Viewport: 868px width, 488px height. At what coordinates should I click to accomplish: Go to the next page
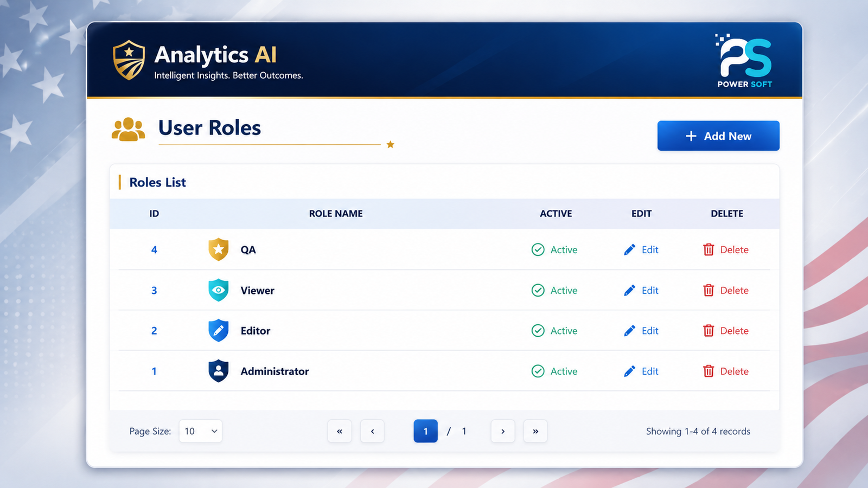(503, 431)
